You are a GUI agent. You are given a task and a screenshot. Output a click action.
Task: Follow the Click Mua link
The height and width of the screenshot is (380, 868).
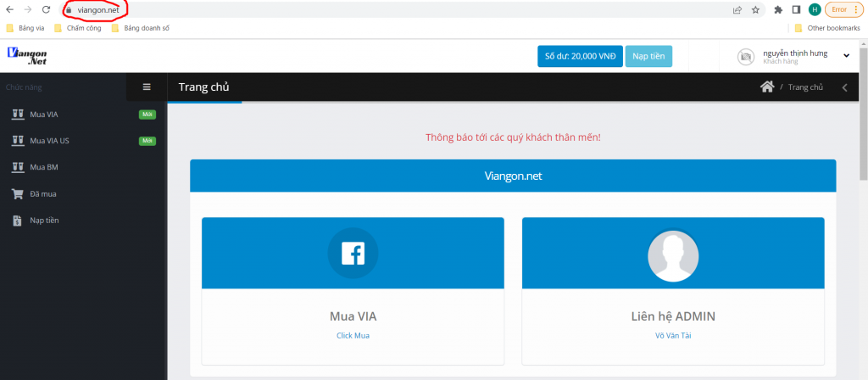(x=353, y=335)
